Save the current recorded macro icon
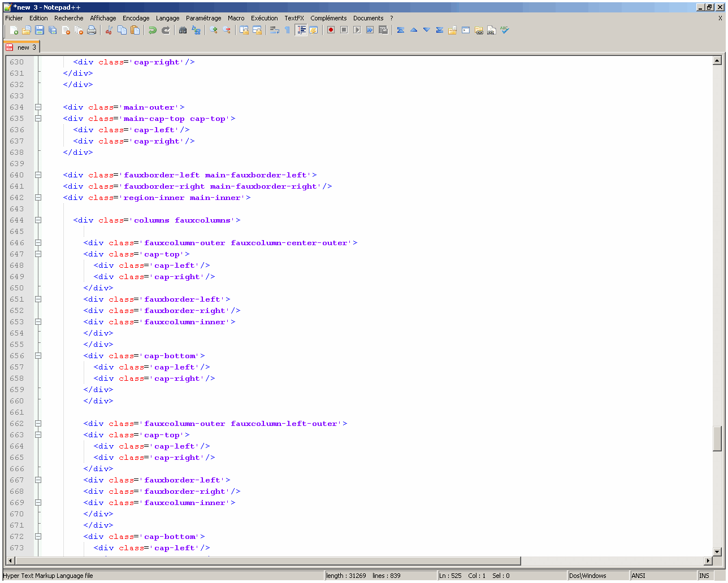The height and width of the screenshot is (583, 728). (383, 30)
